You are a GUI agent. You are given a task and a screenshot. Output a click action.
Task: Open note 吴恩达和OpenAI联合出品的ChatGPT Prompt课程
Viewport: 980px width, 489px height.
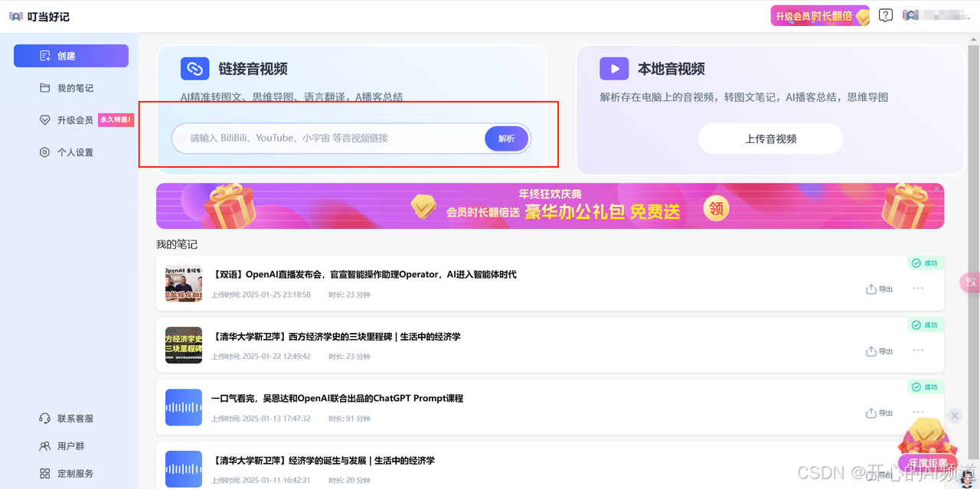pos(338,398)
